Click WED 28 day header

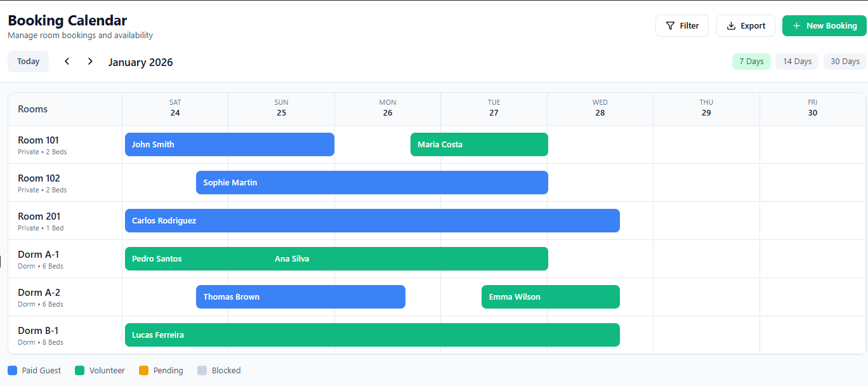pyautogui.click(x=600, y=108)
